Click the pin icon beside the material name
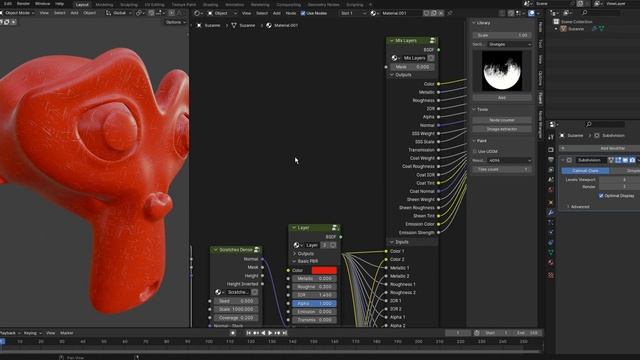The image size is (640, 360). tap(450, 13)
